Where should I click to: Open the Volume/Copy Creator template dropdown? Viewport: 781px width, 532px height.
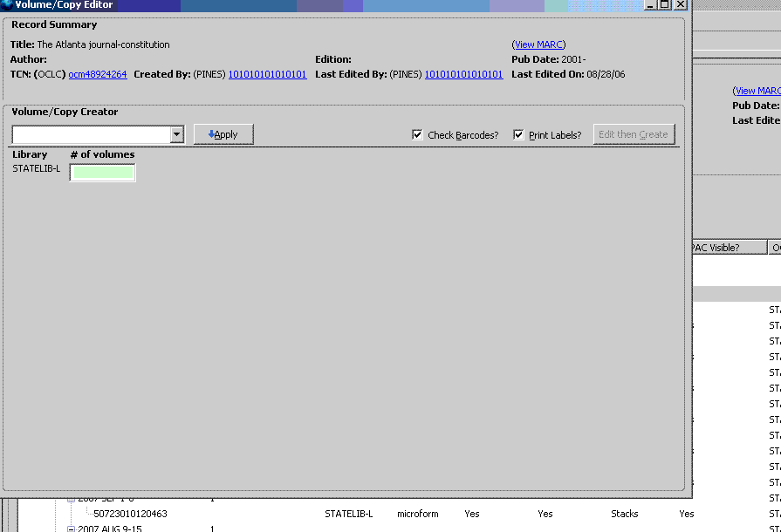point(177,134)
